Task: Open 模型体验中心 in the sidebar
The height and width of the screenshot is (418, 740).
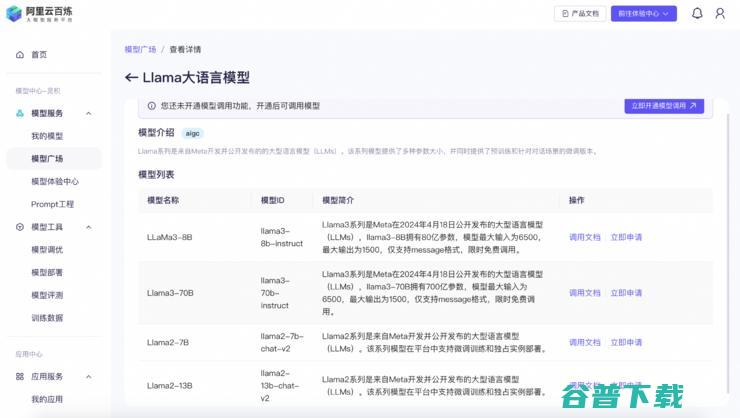Action: tap(55, 181)
